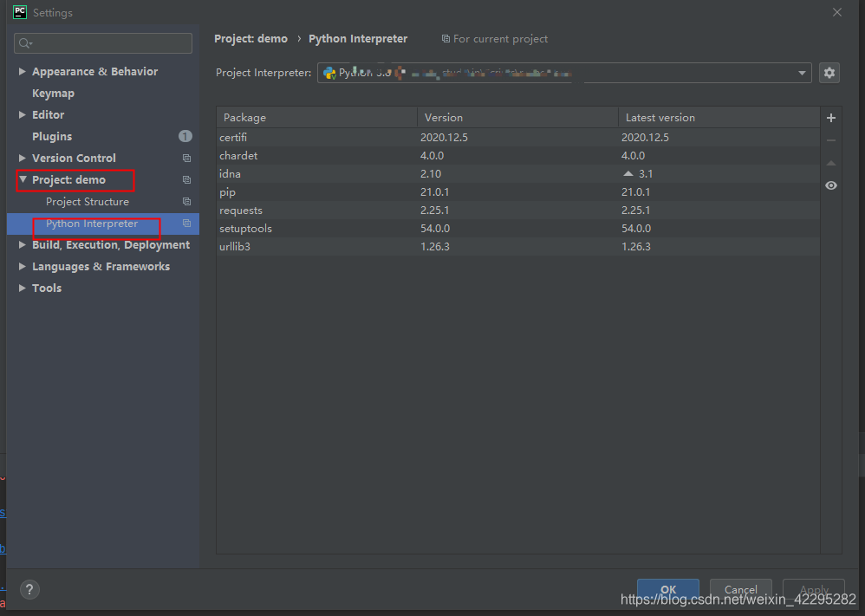The height and width of the screenshot is (616, 865).
Task: Open Plugins settings
Action: [52, 136]
